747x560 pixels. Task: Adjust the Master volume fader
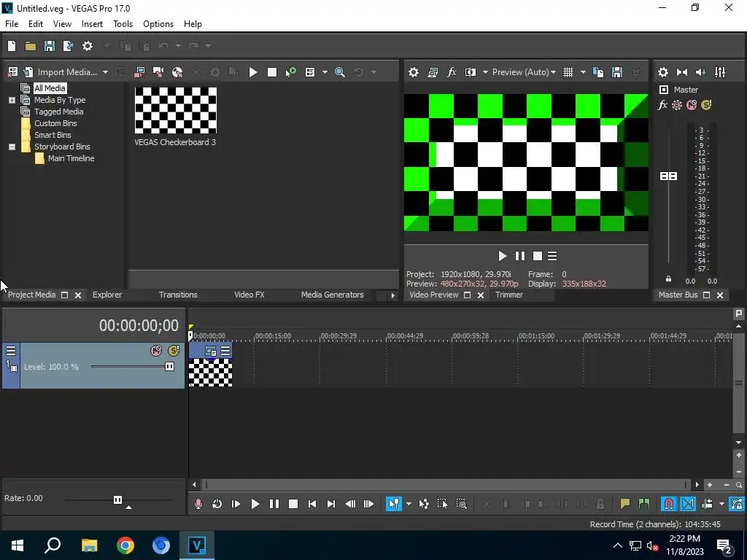pos(668,176)
